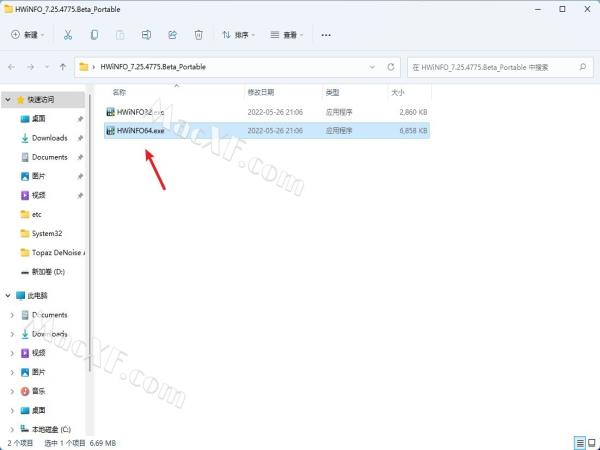Expand 桌面 under This PC
Viewport: 600px width, 450px height.
(12, 410)
